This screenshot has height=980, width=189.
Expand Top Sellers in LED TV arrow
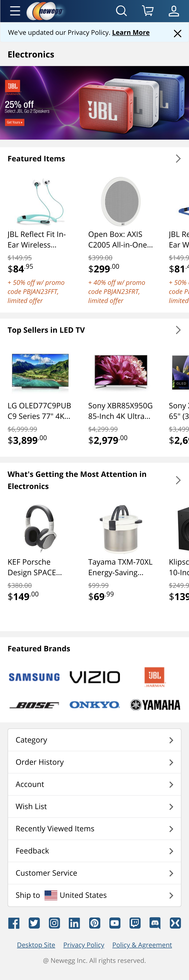178,330
